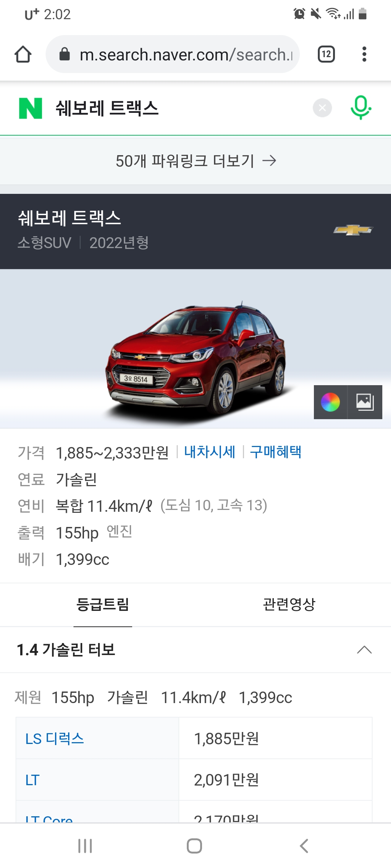391x868 pixels.
Task: Tap the Android recent apps button
Action: [x=85, y=846]
